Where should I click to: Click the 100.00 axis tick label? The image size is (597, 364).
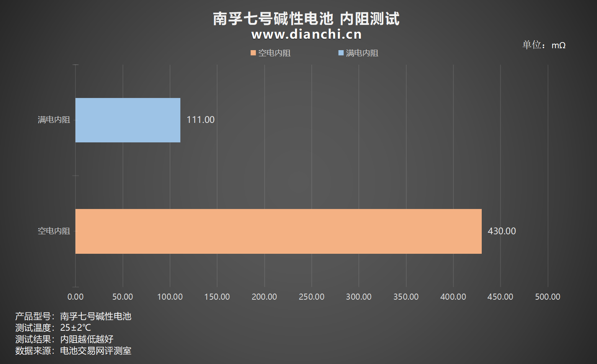pos(170,297)
